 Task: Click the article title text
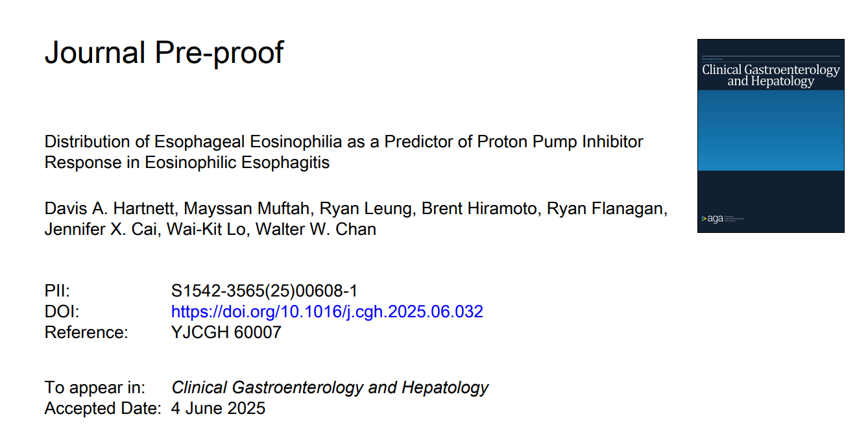344,152
